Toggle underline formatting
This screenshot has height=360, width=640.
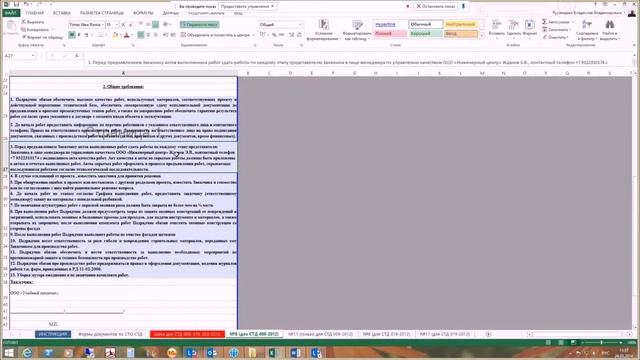87,35
